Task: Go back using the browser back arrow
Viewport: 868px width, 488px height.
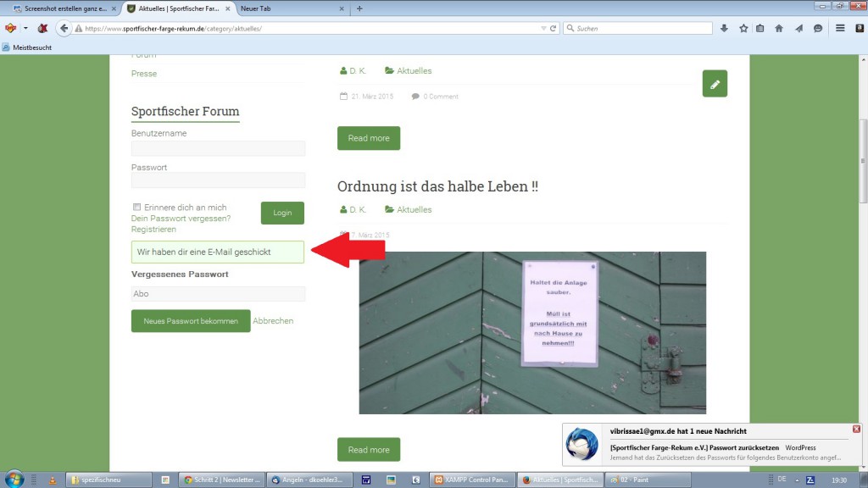Action: (x=64, y=28)
